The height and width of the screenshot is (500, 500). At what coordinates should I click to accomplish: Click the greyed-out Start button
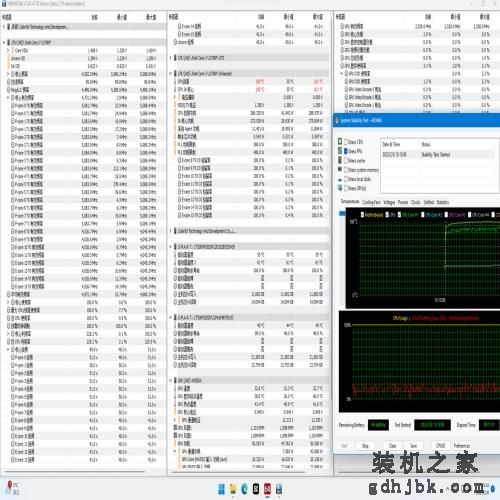coord(344,446)
